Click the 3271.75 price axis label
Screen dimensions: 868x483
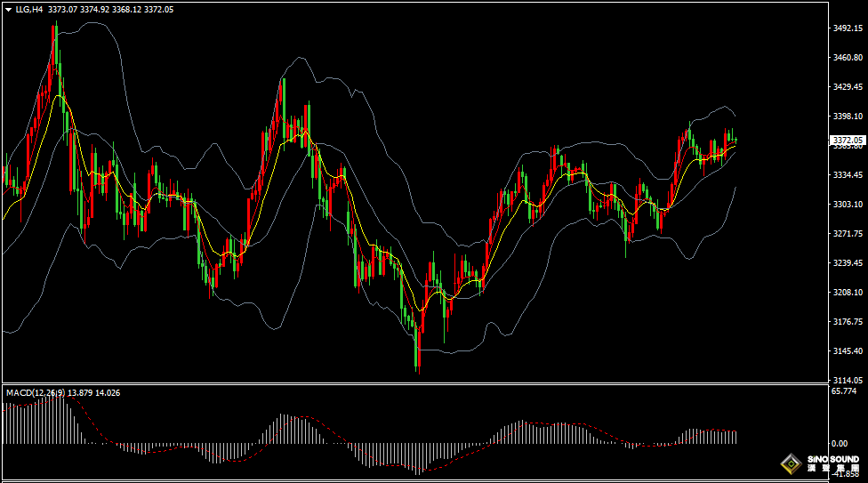[x=847, y=234]
